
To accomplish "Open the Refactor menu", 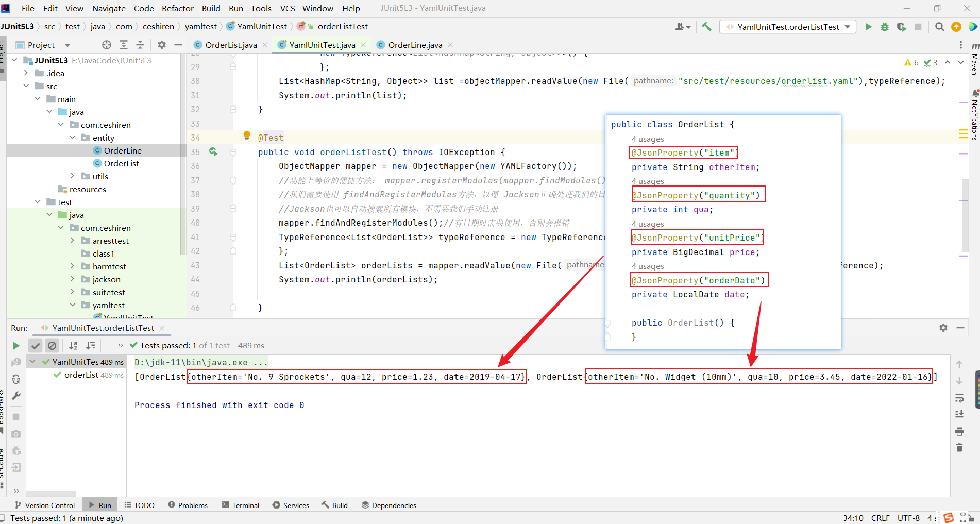I will point(177,8).
